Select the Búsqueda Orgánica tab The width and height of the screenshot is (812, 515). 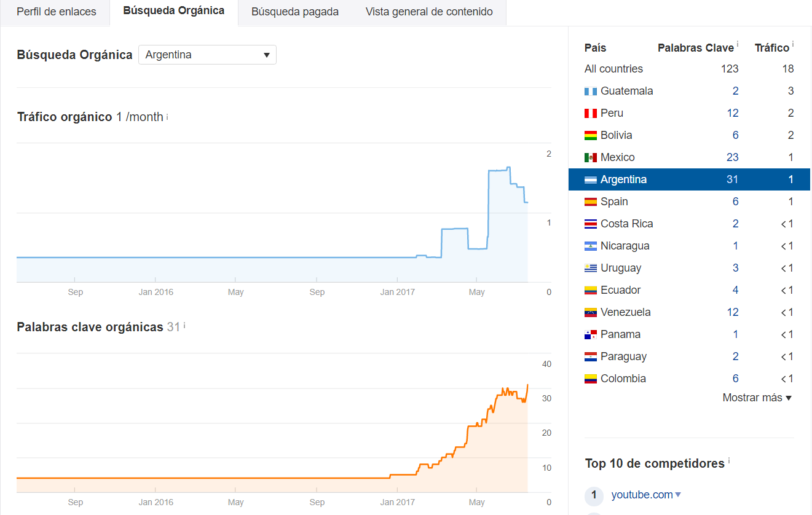pos(174,12)
